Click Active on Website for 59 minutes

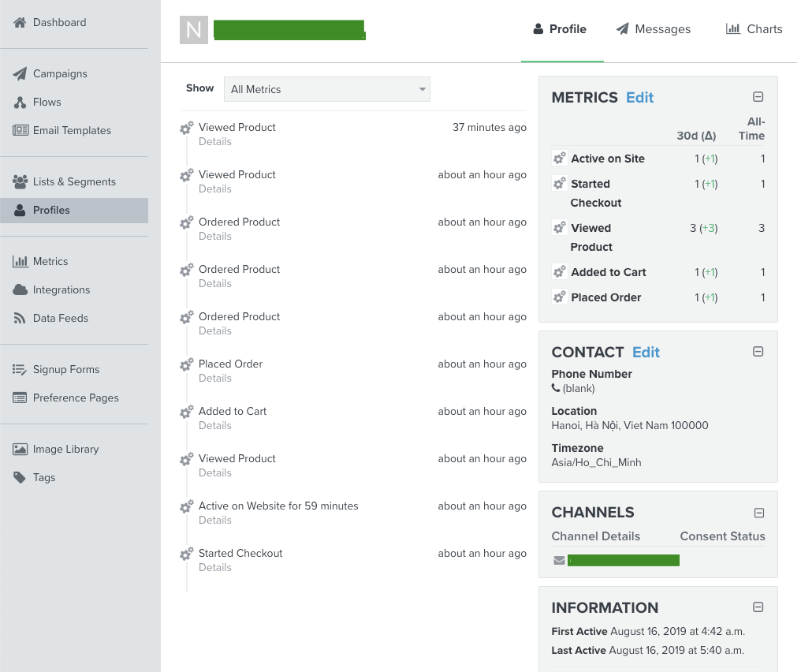tap(278, 506)
